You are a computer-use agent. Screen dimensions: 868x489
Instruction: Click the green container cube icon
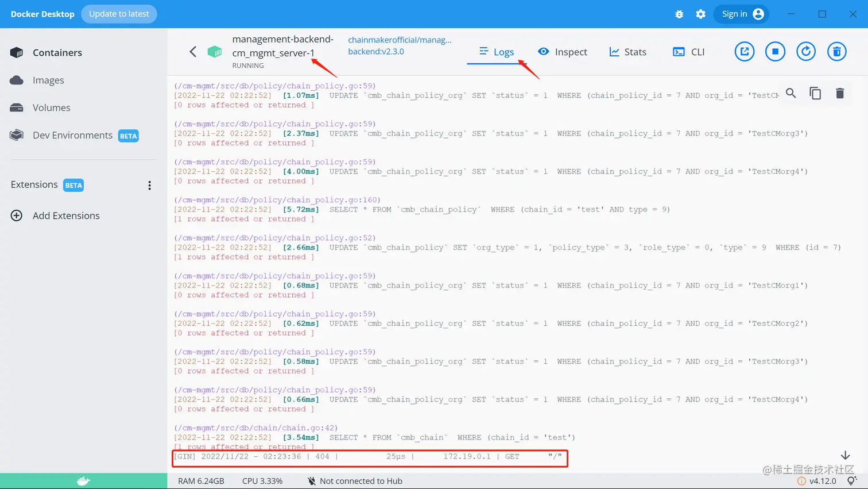click(215, 52)
